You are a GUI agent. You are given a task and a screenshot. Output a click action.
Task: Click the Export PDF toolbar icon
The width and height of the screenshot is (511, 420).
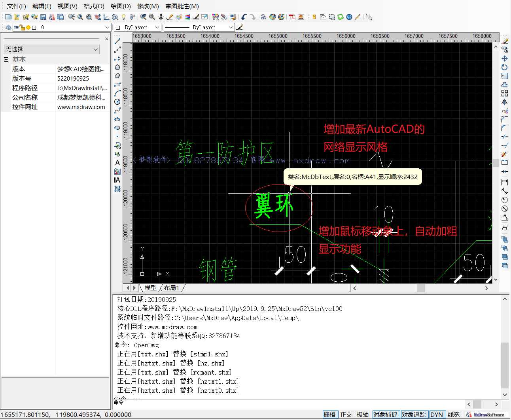tap(292, 17)
